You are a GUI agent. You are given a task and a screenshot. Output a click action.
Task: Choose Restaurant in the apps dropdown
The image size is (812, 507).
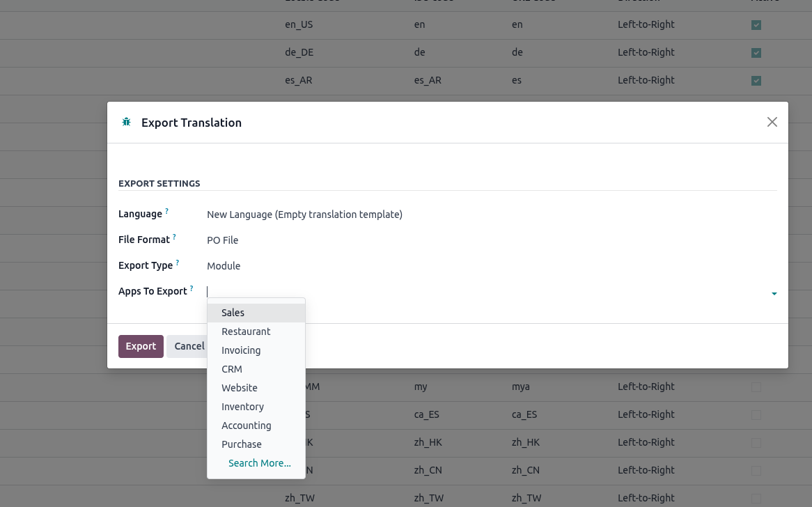pyautogui.click(x=246, y=331)
